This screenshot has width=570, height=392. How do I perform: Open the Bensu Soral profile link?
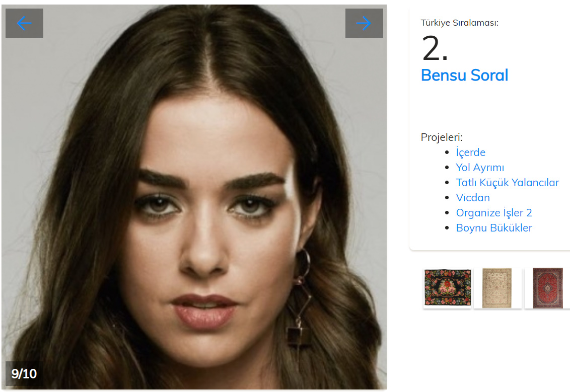pos(464,75)
